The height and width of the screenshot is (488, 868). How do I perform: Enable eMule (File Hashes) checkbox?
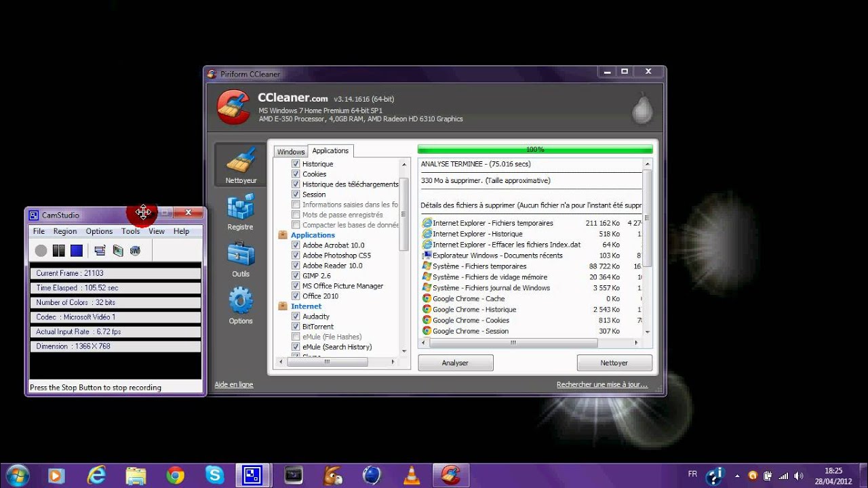click(296, 337)
